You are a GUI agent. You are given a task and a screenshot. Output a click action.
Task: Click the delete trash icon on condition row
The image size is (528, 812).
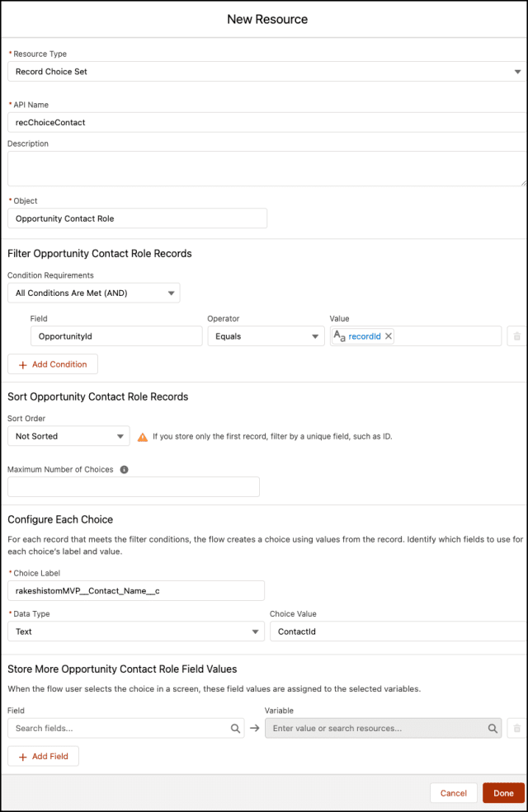pos(517,336)
